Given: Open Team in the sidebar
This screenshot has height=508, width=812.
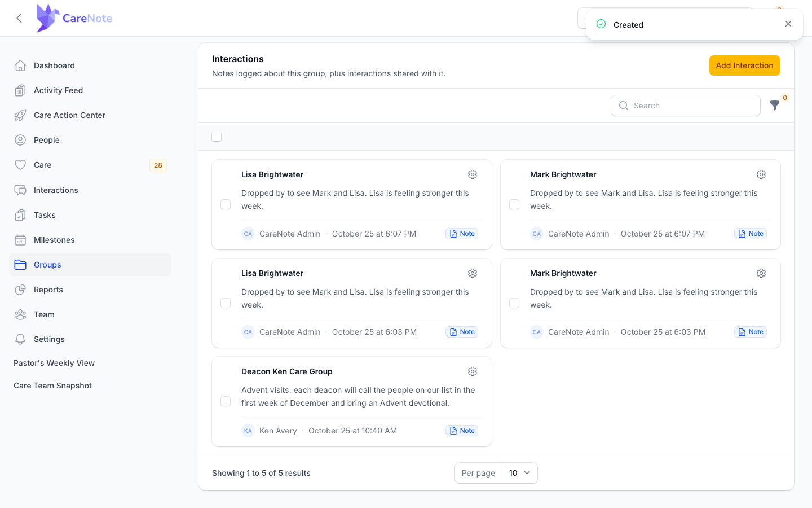Looking at the screenshot, I should tap(90, 314).
